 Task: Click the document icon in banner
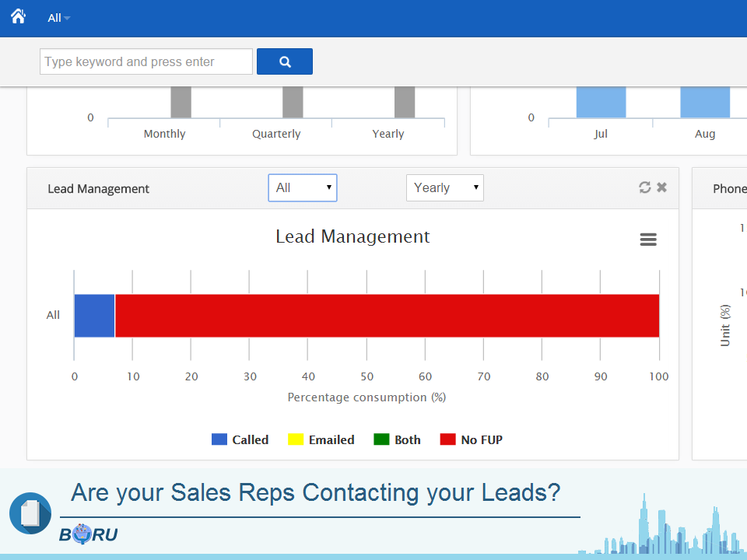pyautogui.click(x=30, y=513)
